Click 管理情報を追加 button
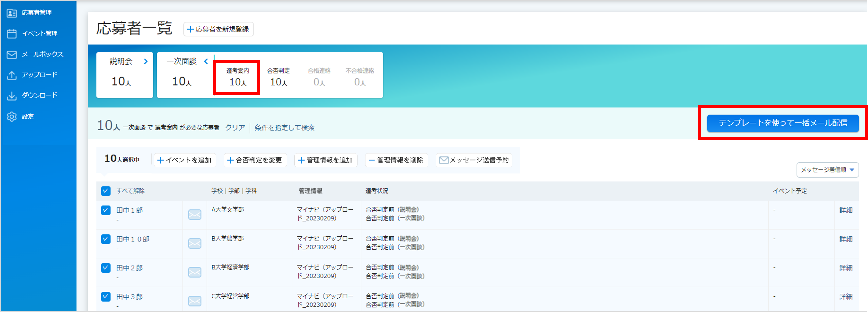This screenshot has height=312, width=868. pyautogui.click(x=325, y=160)
